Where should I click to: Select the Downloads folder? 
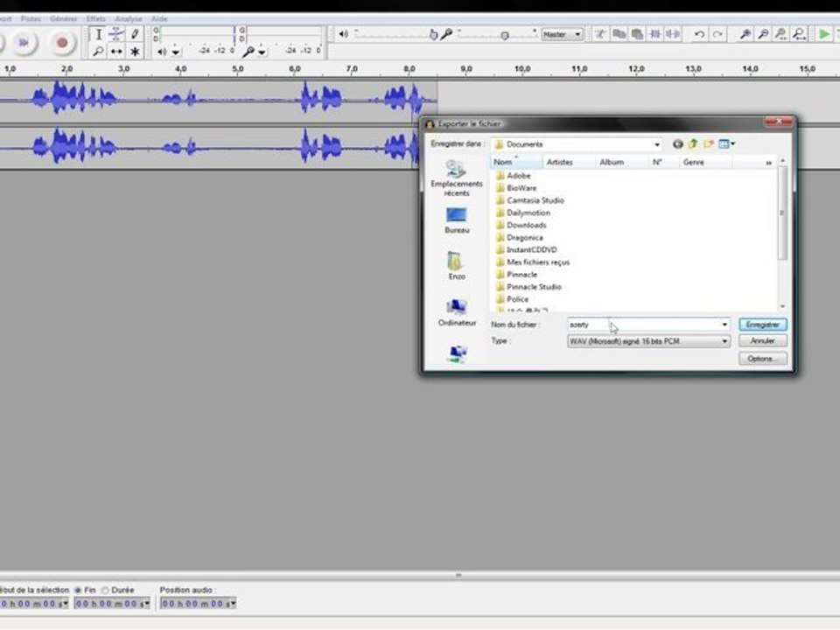coord(521,225)
